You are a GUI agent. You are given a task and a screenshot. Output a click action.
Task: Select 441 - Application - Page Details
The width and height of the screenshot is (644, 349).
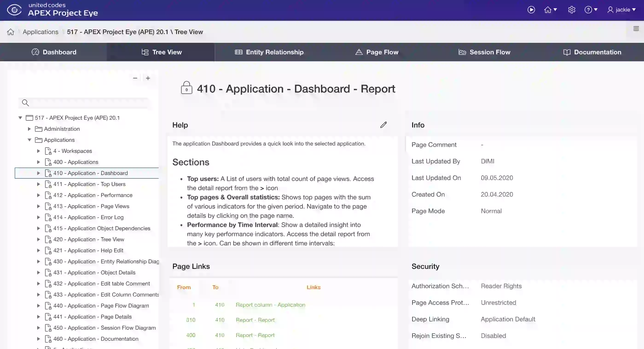93,317
